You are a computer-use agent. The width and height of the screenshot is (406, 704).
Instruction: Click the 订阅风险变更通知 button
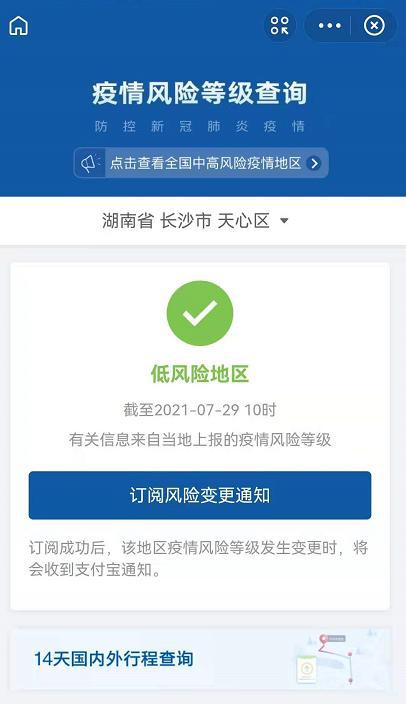click(200, 495)
